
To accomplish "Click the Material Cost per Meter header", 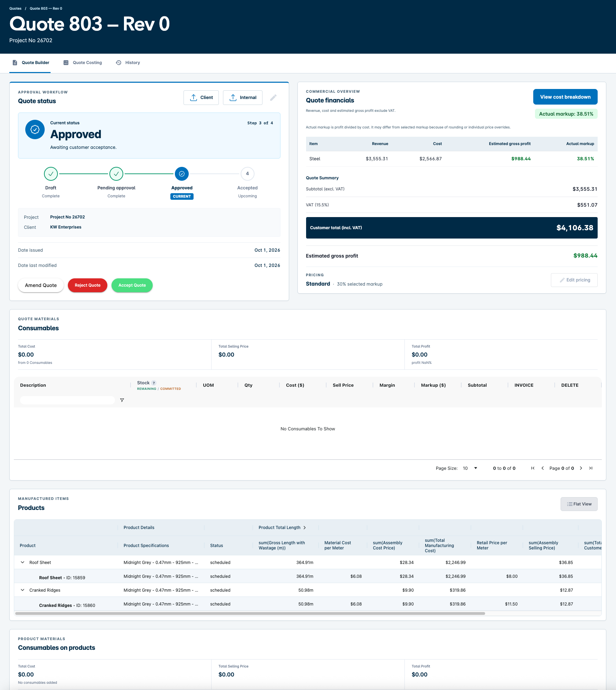I will coord(338,545).
